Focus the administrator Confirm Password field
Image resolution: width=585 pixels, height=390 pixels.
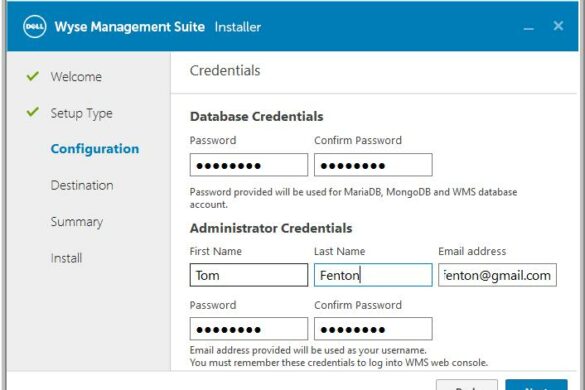click(373, 329)
